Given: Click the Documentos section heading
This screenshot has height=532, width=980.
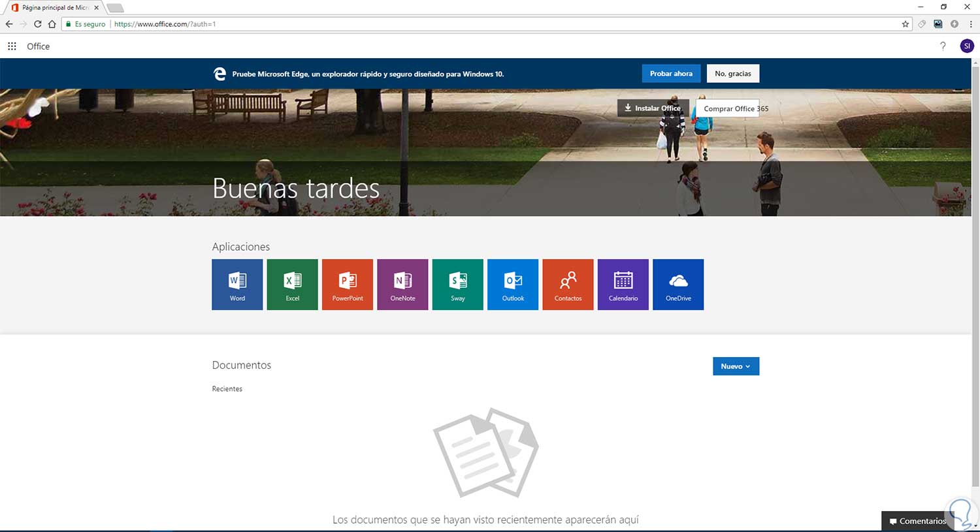Looking at the screenshot, I should [242, 366].
